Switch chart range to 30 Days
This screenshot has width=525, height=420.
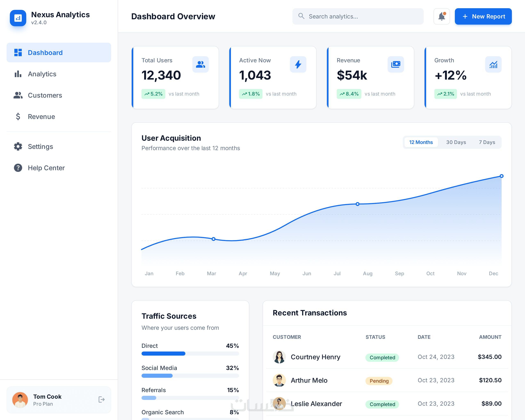(x=456, y=142)
